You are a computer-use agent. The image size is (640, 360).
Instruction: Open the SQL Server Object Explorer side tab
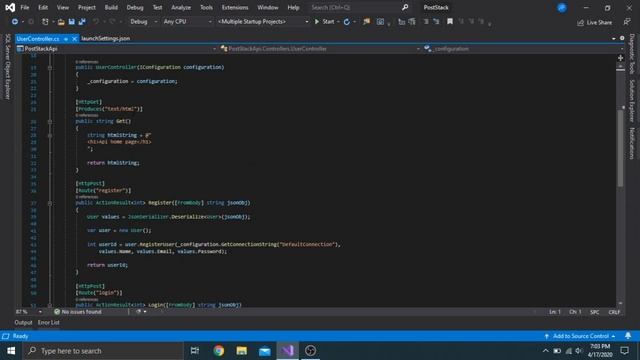pyautogui.click(x=7, y=67)
